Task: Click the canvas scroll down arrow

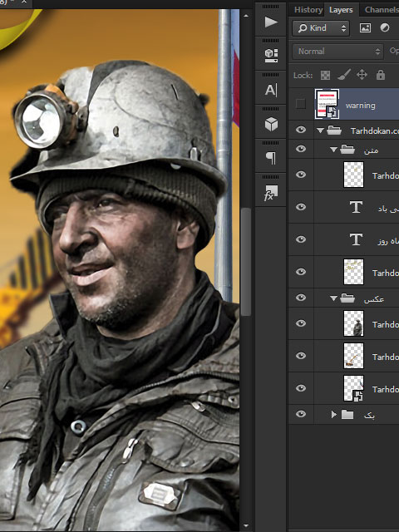Action: click(x=246, y=526)
